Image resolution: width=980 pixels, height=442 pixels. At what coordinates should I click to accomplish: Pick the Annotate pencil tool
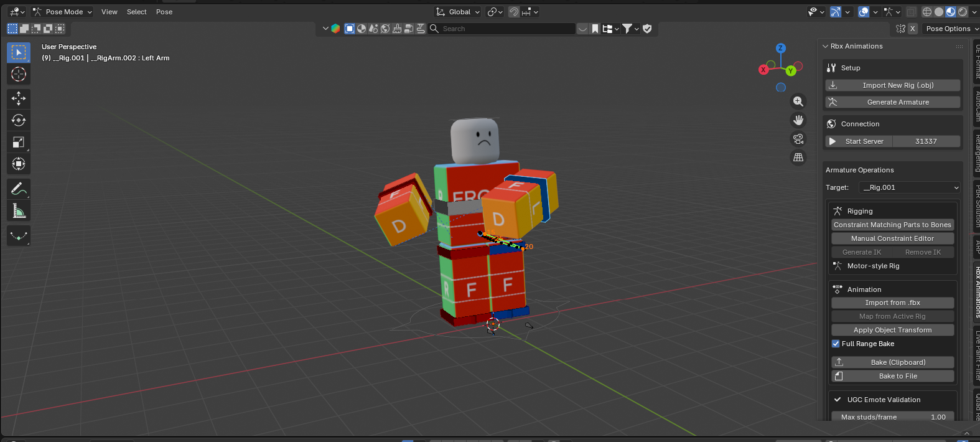coord(19,189)
